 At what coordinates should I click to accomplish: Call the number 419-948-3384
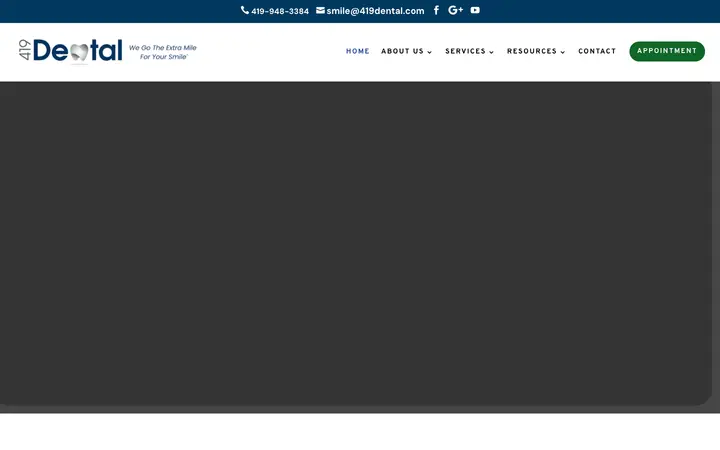280,11
